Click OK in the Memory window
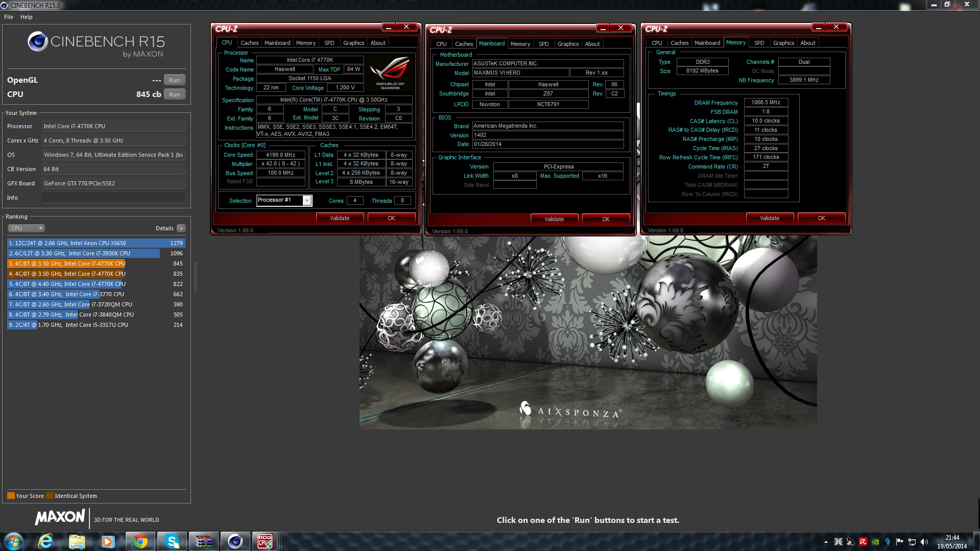This screenshot has height=551, width=980. 821,218
